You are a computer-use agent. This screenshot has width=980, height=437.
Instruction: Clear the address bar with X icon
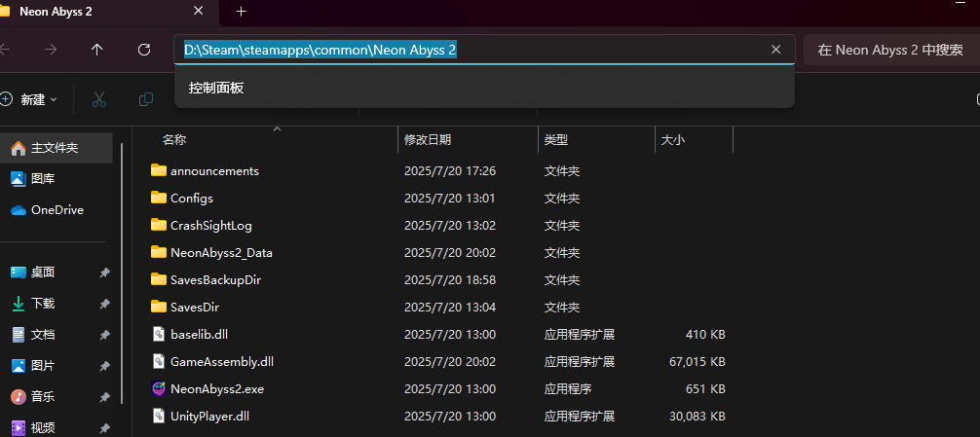click(775, 50)
